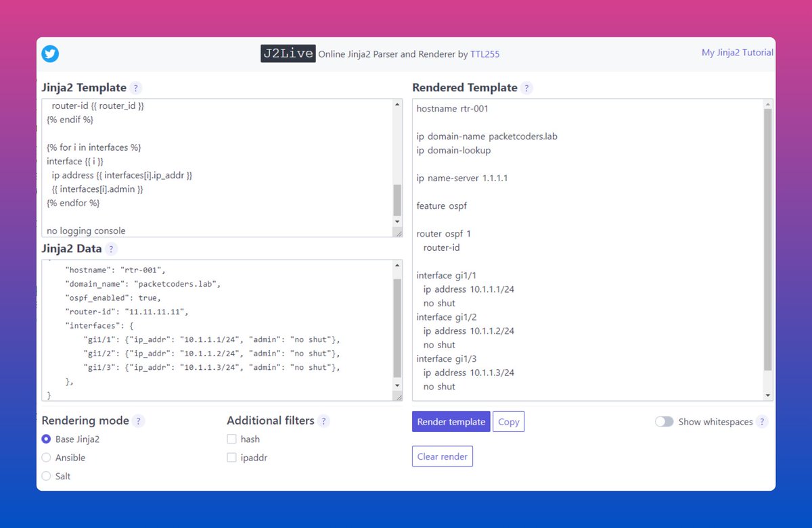Image resolution: width=812 pixels, height=528 pixels.
Task: Open help icon next to Rendering mode
Action: [138, 421]
